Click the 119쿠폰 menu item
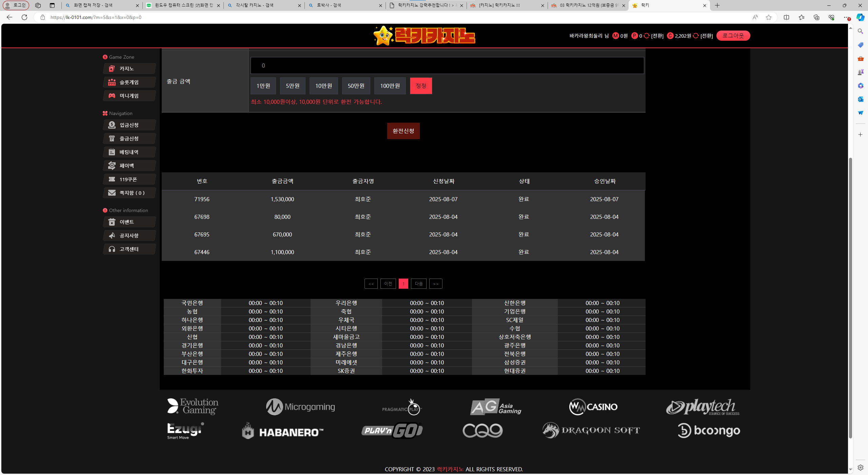868x475 pixels. [x=128, y=179]
